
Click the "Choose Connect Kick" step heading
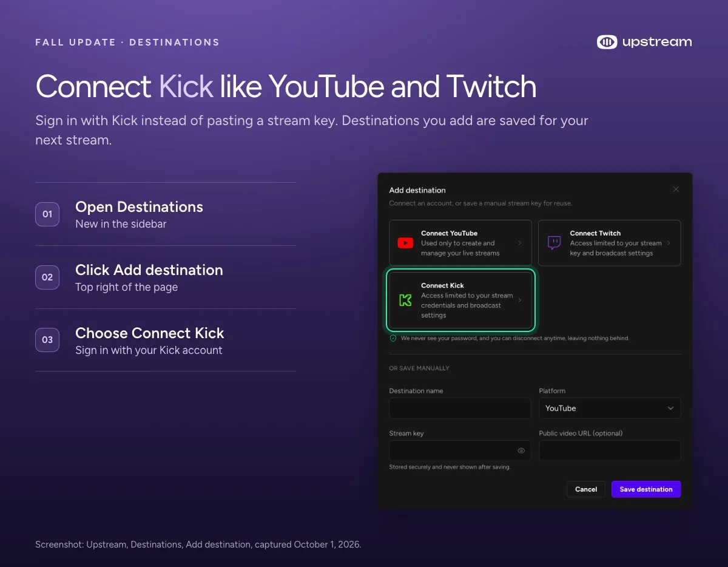click(x=150, y=333)
